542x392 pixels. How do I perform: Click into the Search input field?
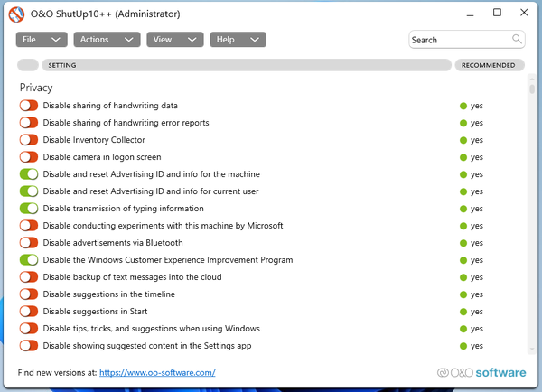pos(459,40)
